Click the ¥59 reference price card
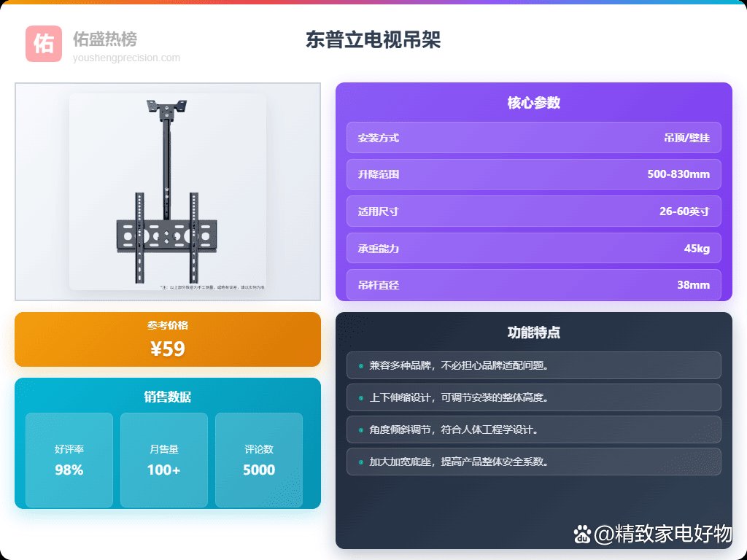Image resolution: width=747 pixels, height=560 pixels. point(168,340)
